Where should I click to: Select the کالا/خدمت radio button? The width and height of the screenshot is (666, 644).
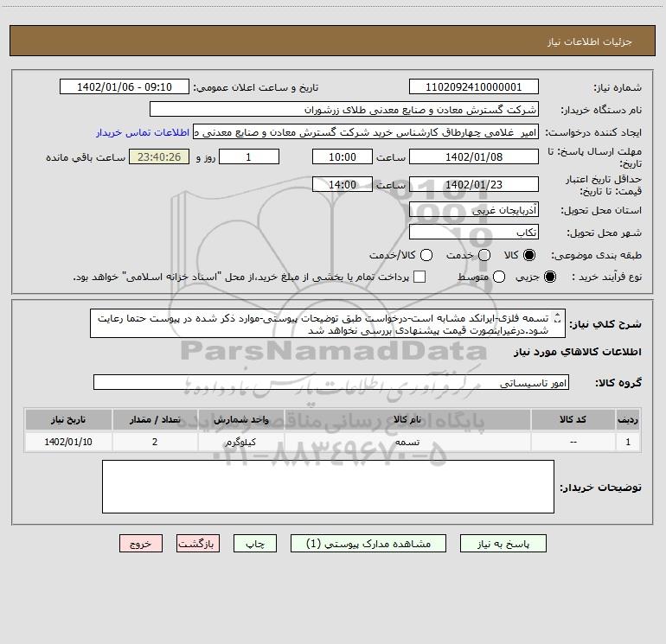pyautogui.click(x=426, y=255)
